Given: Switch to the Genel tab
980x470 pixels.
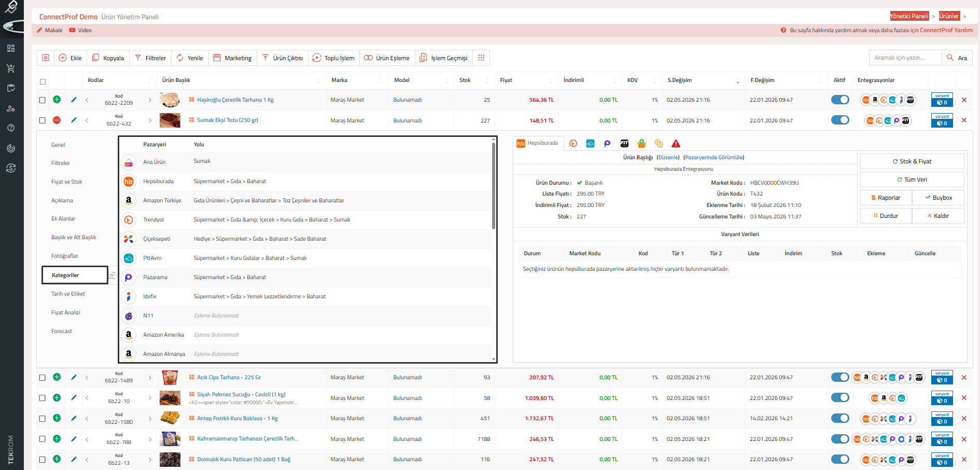Looking at the screenshot, I should [58, 145].
